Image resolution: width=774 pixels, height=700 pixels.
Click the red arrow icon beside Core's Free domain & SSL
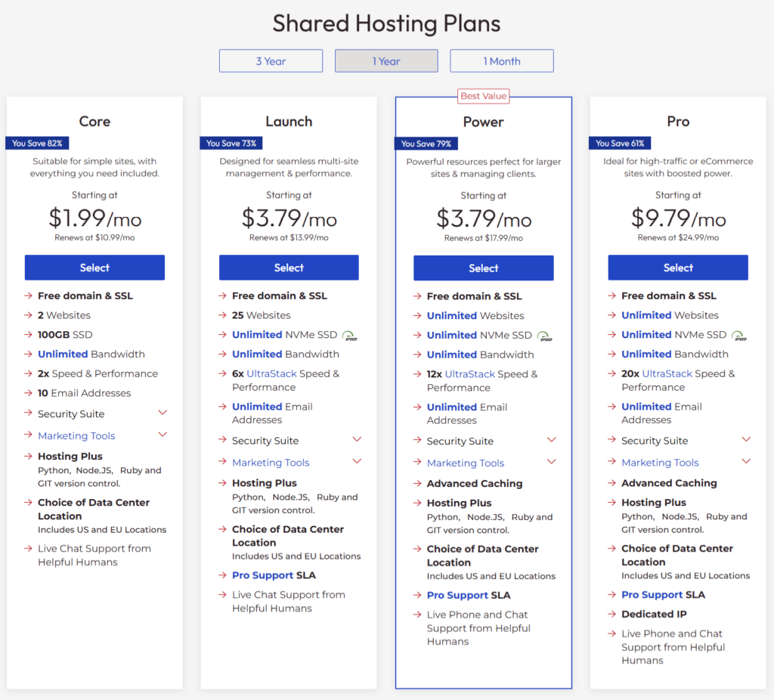29,296
